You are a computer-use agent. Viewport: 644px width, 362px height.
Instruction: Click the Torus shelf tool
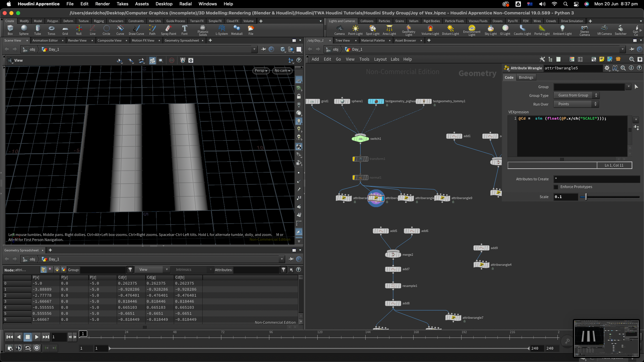(51, 30)
